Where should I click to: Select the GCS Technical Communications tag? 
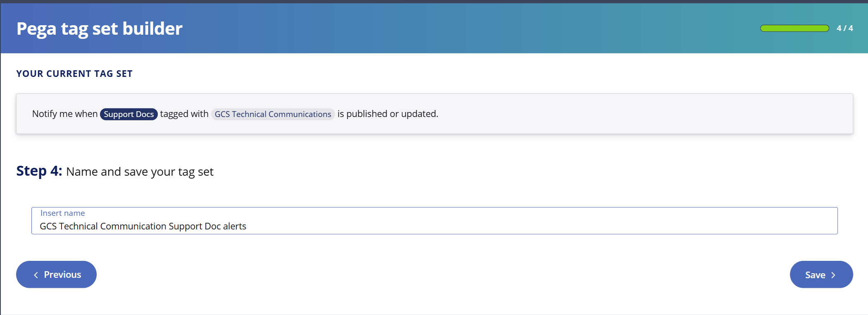point(273,114)
